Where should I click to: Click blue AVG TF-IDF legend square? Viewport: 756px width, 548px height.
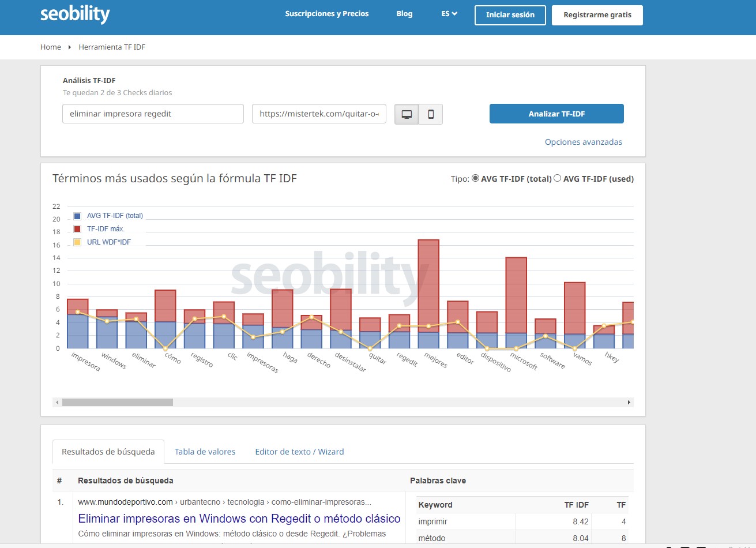pyautogui.click(x=77, y=216)
